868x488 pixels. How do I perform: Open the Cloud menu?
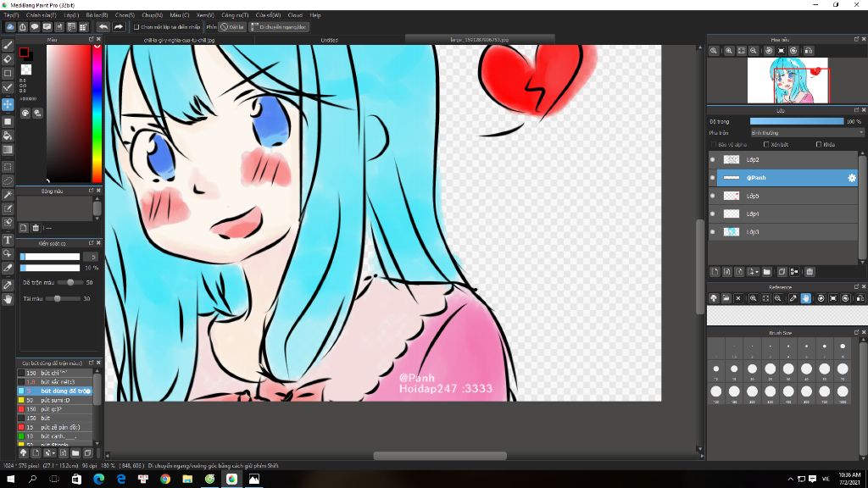[x=295, y=15]
